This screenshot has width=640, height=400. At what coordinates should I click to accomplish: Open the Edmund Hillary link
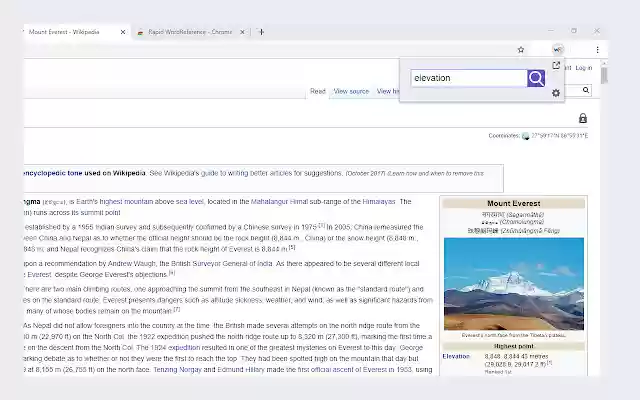241,370
